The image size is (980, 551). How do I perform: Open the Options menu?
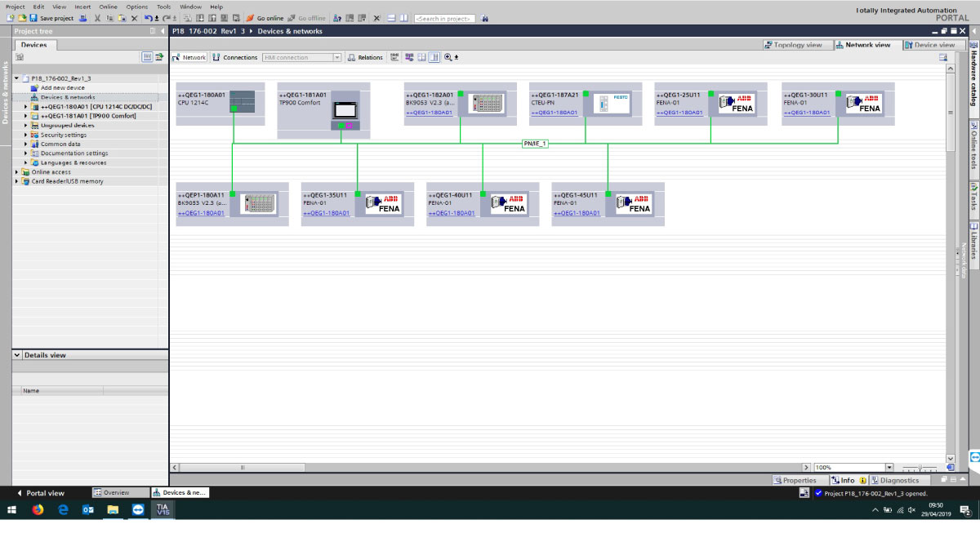point(136,7)
